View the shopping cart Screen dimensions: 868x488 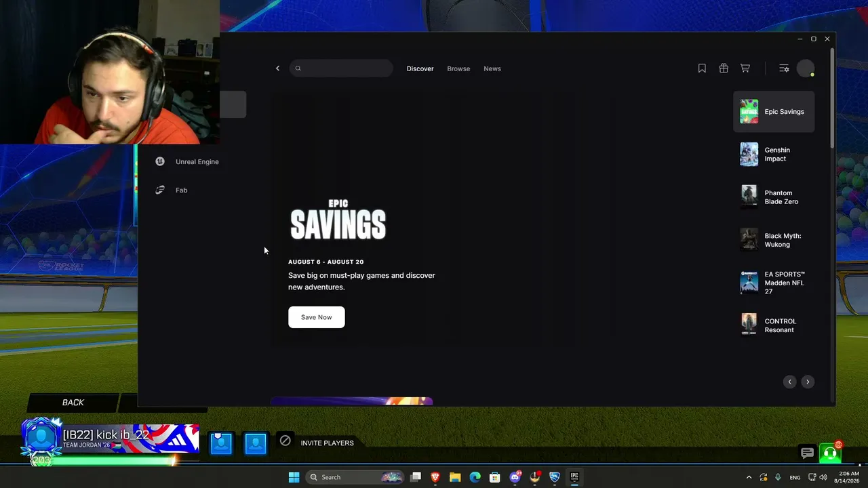(745, 68)
